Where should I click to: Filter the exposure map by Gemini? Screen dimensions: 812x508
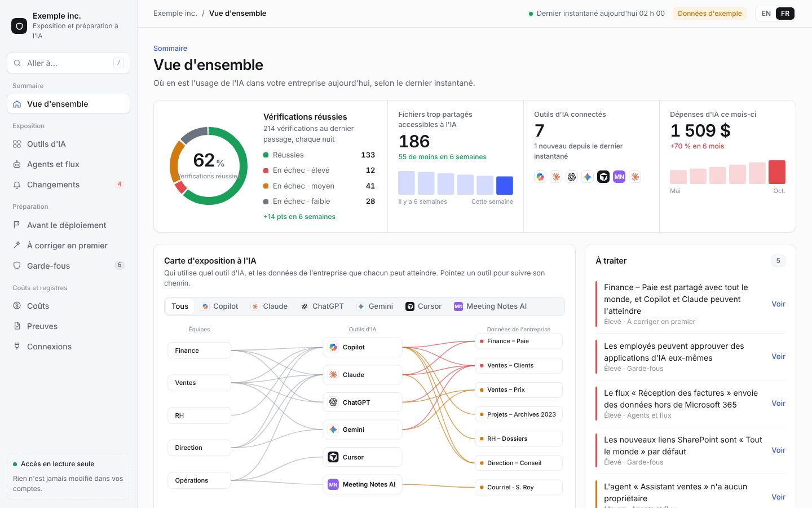tap(375, 306)
